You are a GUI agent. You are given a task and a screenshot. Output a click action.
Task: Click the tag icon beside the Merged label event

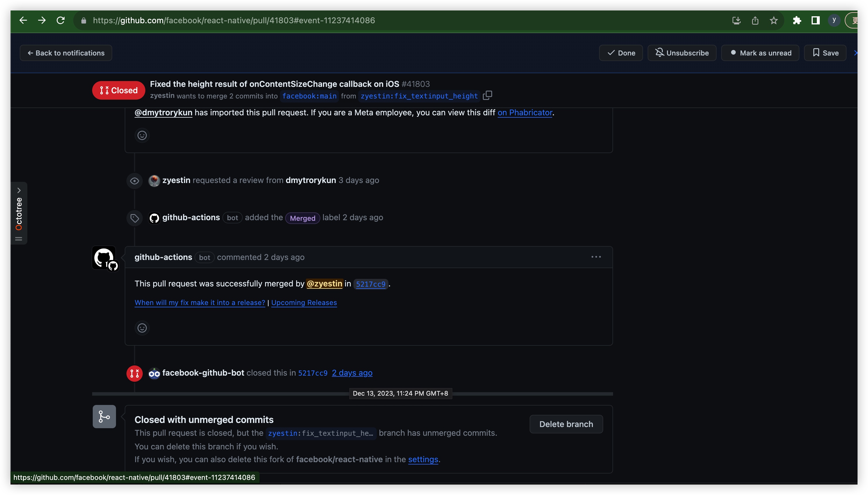click(135, 218)
